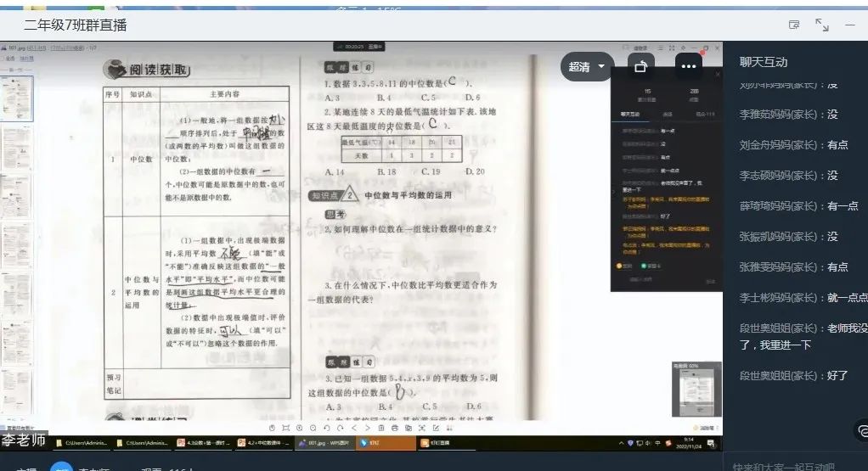Click the emoji icon beside chat input

coord(860,431)
